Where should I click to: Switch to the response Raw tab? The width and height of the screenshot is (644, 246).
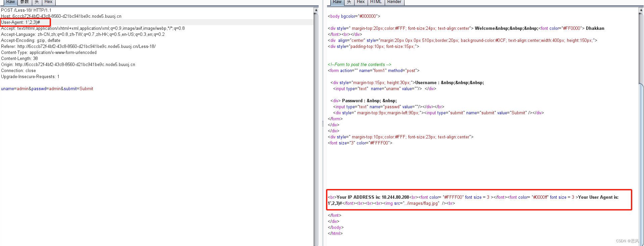337,2
